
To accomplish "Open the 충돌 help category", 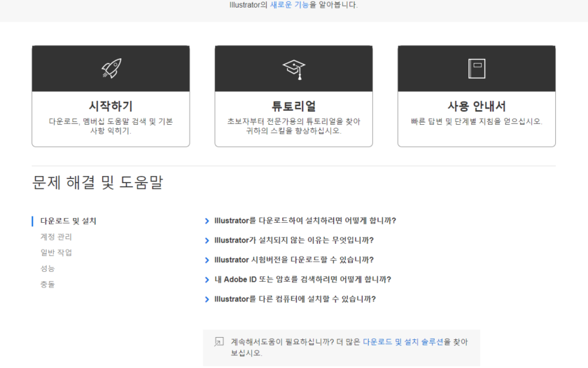I will click(48, 284).
